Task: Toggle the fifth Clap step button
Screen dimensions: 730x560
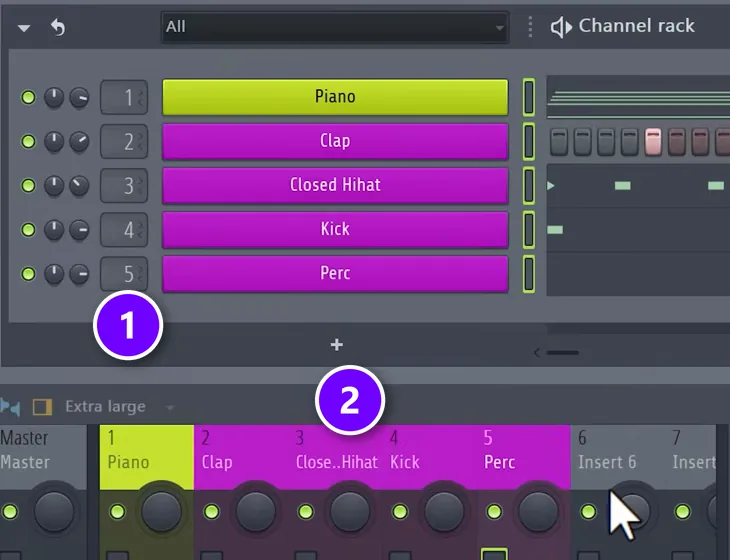Action: [653, 142]
